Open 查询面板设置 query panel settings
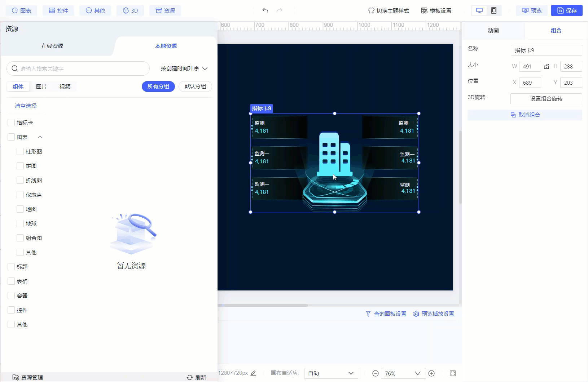 coord(386,314)
